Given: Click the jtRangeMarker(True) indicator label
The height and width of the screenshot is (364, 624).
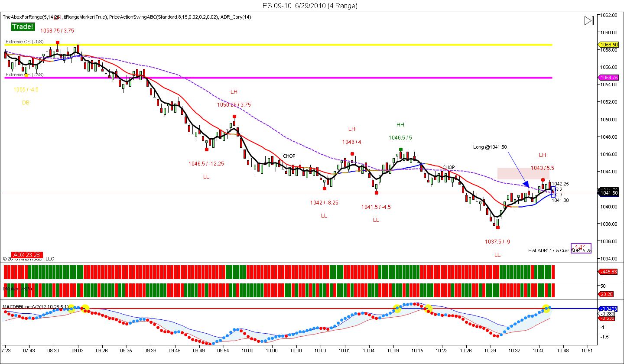Looking at the screenshot, I should click(x=85, y=17).
